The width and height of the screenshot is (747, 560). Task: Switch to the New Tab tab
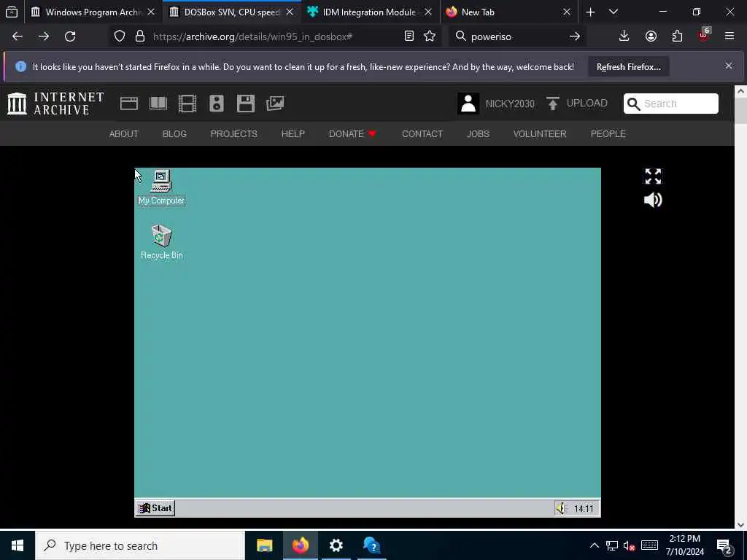tap(508, 12)
